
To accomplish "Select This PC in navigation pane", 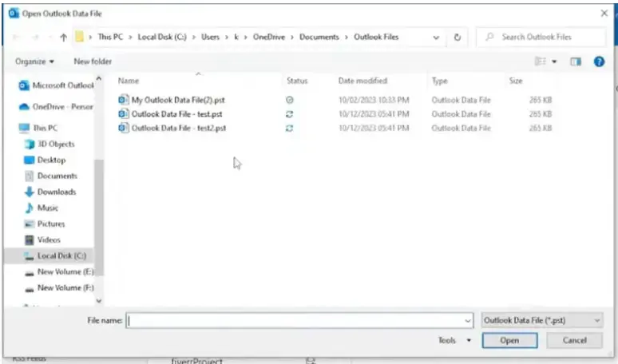I will [38, 128].
